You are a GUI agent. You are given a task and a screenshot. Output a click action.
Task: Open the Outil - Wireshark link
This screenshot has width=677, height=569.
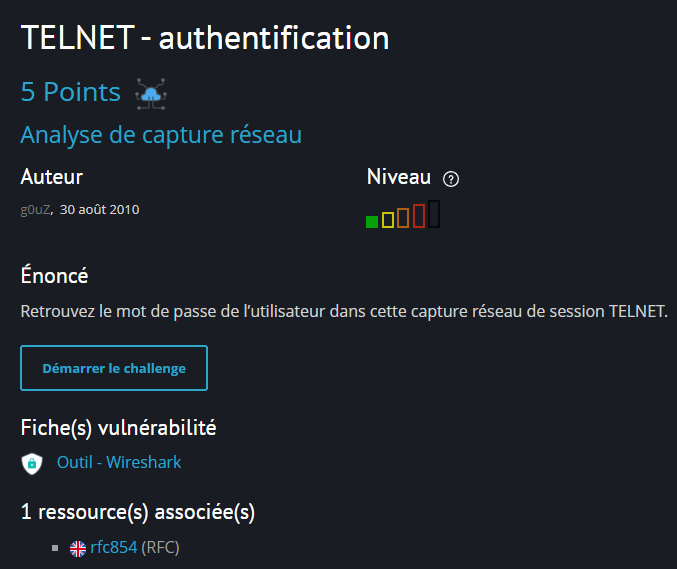coord(119,462)
